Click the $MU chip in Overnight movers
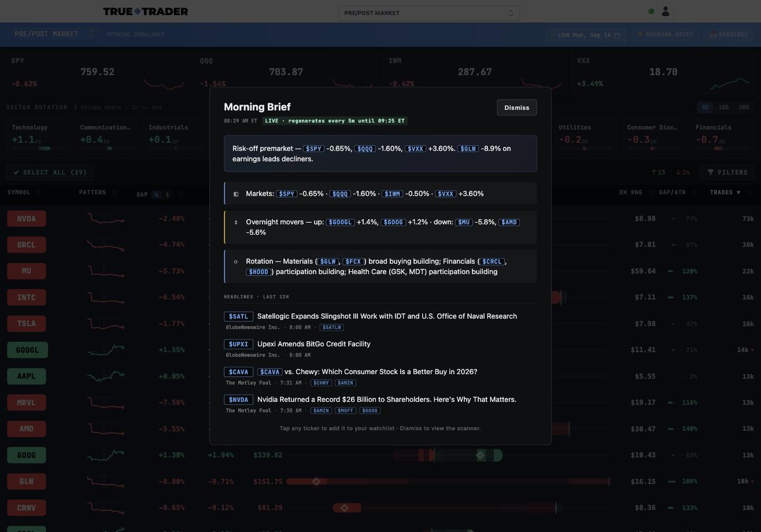The width and height of the screenshot is (761, 532). point(463,222)
